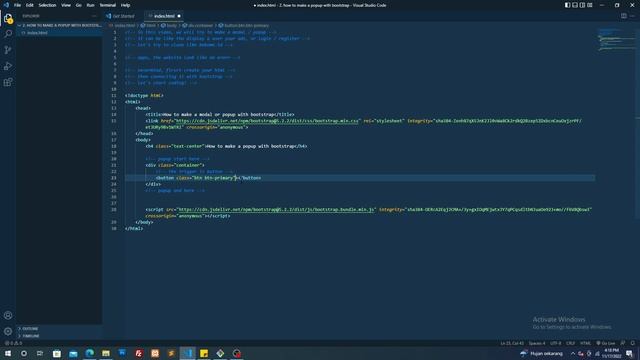Click the Spaces: 4 indentation status item

tap(537, 343)
